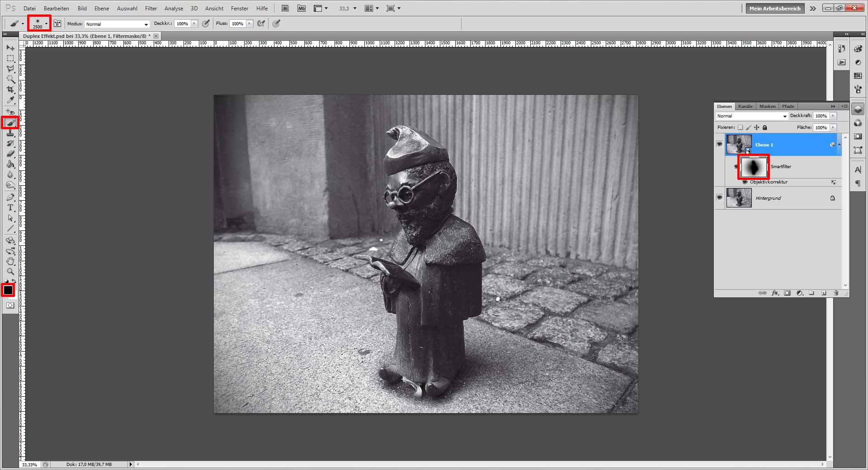Select the Zoom tool
This screenshot has height=470, width=868.
click(10, 271)
